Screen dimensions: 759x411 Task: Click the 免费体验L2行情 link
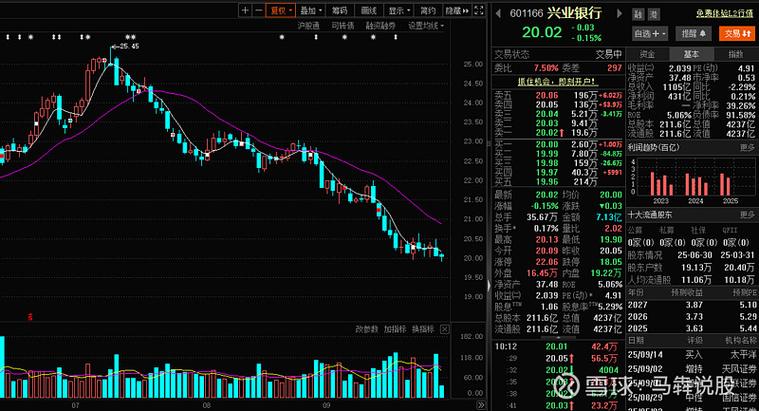(x=710, y=13)
